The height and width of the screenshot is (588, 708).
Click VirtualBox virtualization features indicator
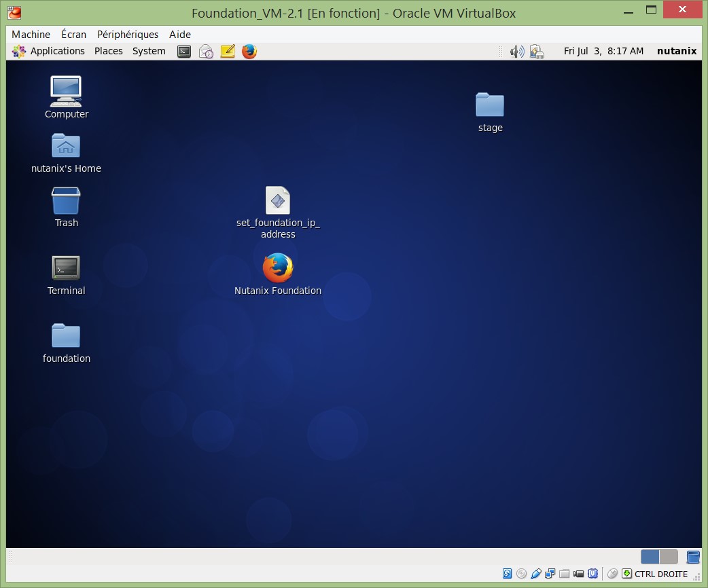point(593,574)
